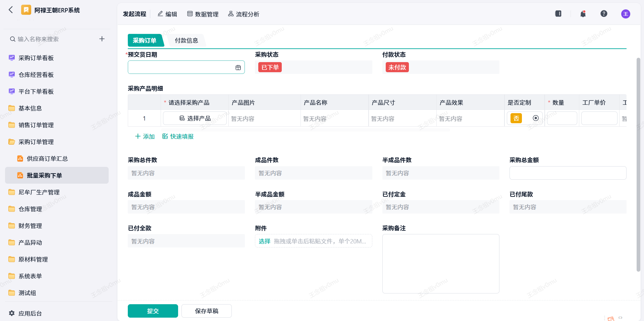Click 选择 to upload an attachment

(264, 241)
